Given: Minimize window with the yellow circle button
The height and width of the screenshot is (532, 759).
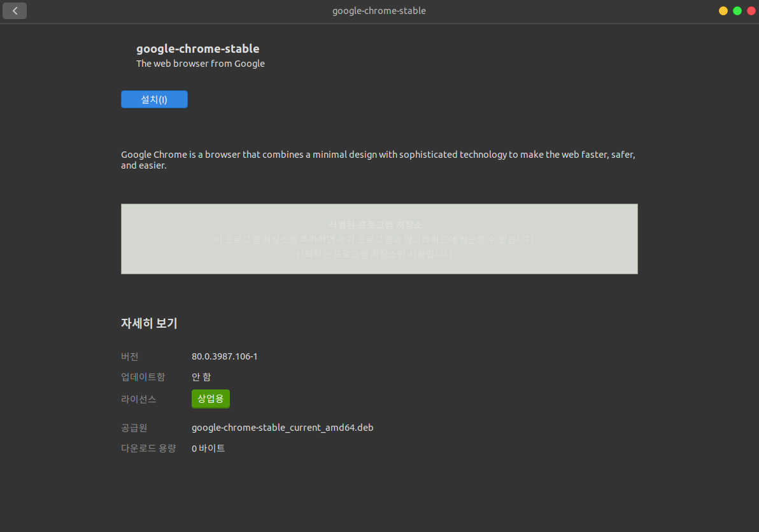Looking at the screenshot, I should 723,11.
